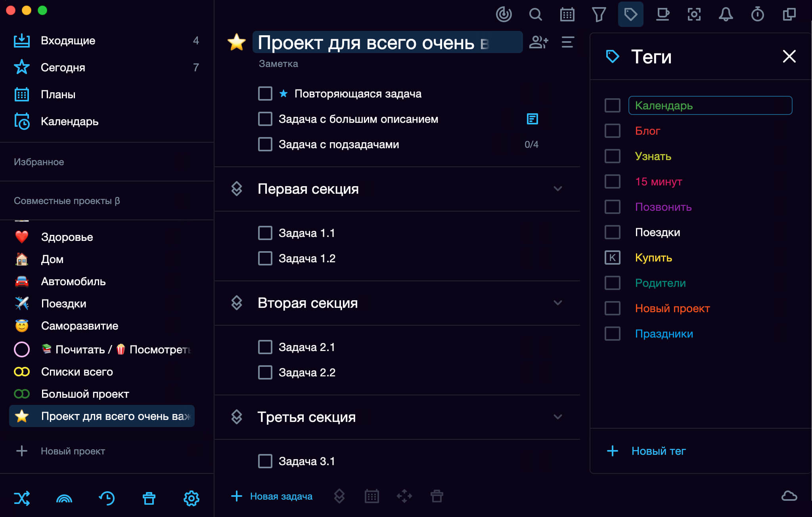Click the 0/4 subtask counter
The image size is (812, 517).
tap(531, 144)
